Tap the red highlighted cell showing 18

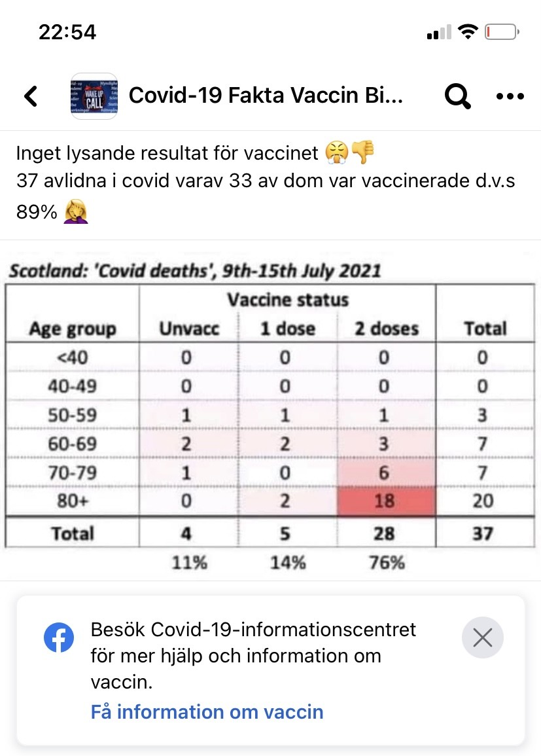pos(385,502)
